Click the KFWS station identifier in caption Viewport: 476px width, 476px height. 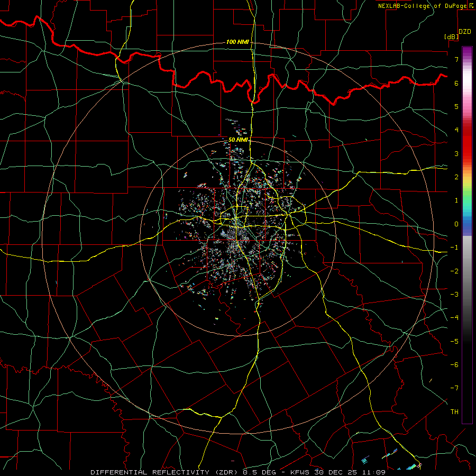pyautogui.click(x=300, y=472)
